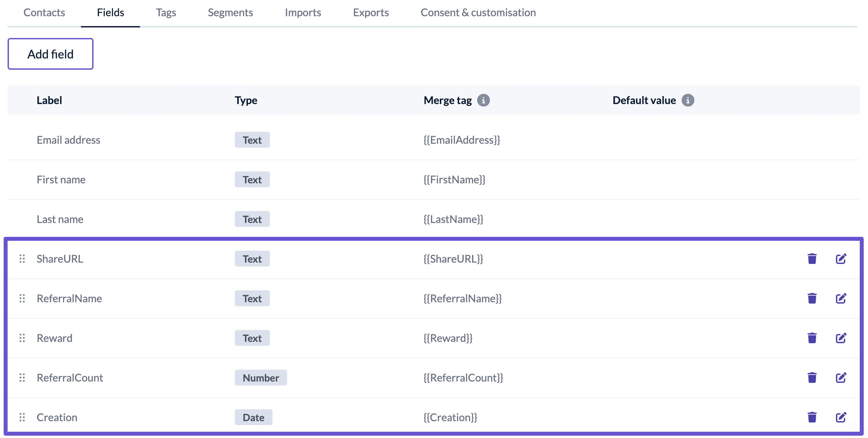Open the Tags tab
The width and height of the screenshot is (868, 438).
click(x=166, y=13)
